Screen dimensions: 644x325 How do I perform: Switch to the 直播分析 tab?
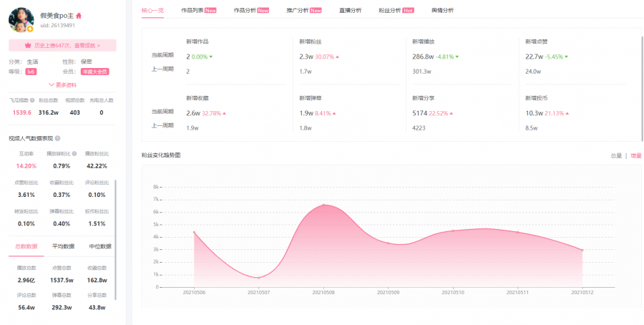click(x=351, y=11)
